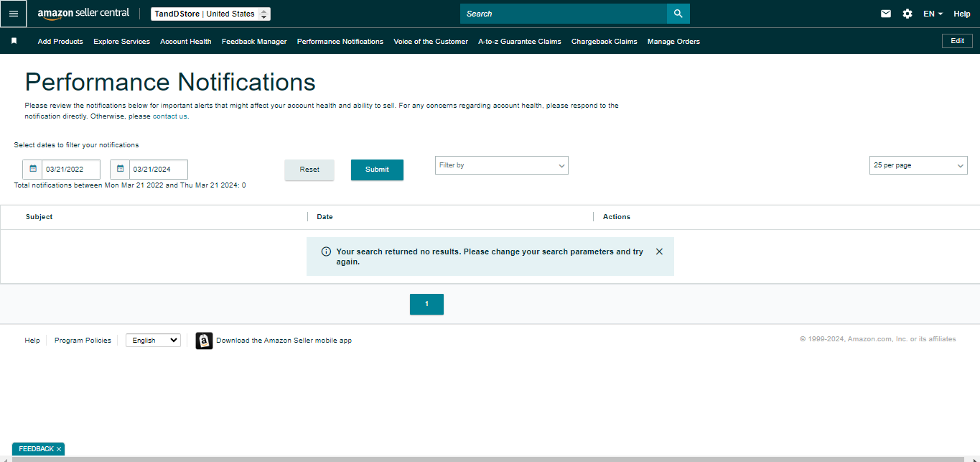Viewport: 980px width, 462px height.
Task: Open the 25 per page dropdown
Action: 918,165
